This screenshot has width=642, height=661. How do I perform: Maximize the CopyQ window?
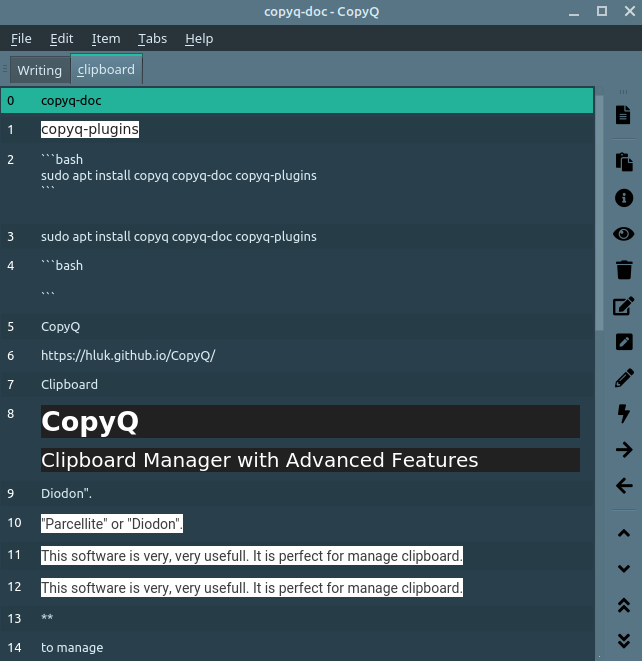(602, 11)
